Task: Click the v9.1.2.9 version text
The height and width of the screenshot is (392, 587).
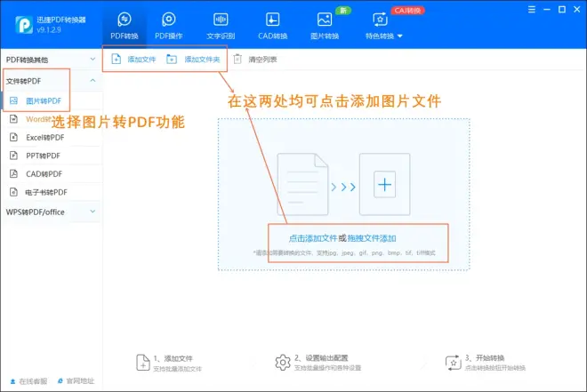Action: point(49,30)
